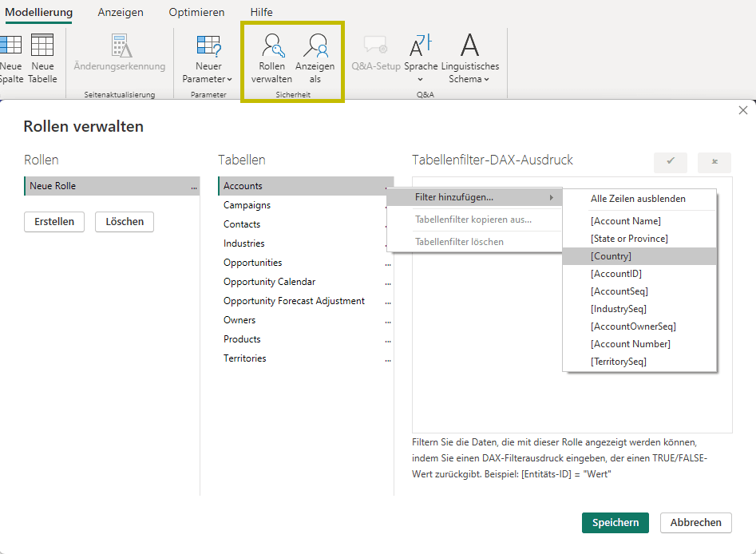Click the Neue Spalte icon

pyautogui.click(x=11, y=57)
